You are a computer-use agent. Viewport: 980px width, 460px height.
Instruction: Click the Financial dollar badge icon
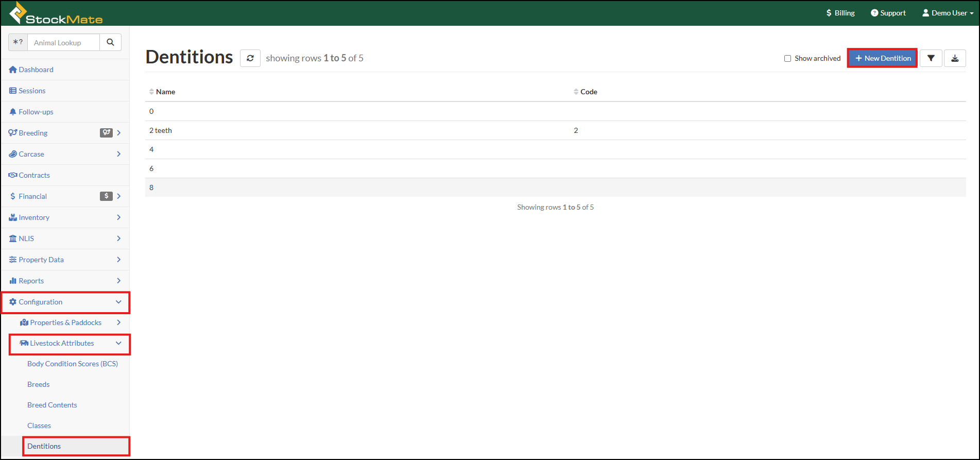[x=106, y=196]
